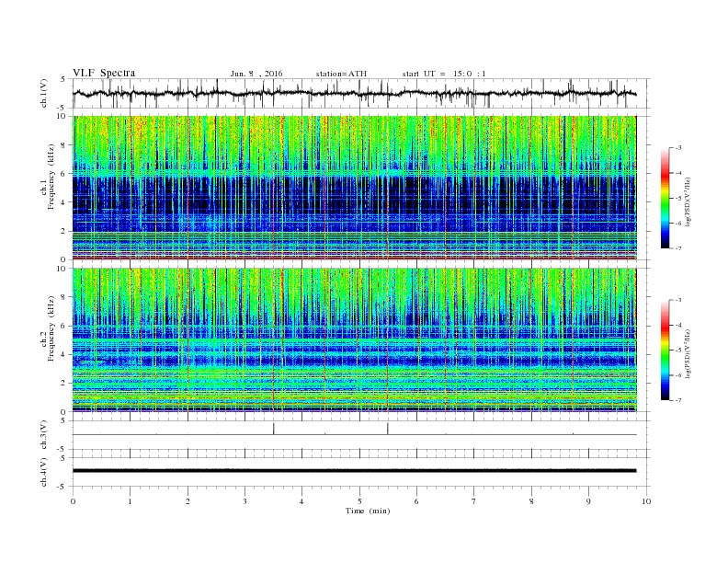
Task: Click the thick ch.4 voltage trace
Action: coord(354,471)
